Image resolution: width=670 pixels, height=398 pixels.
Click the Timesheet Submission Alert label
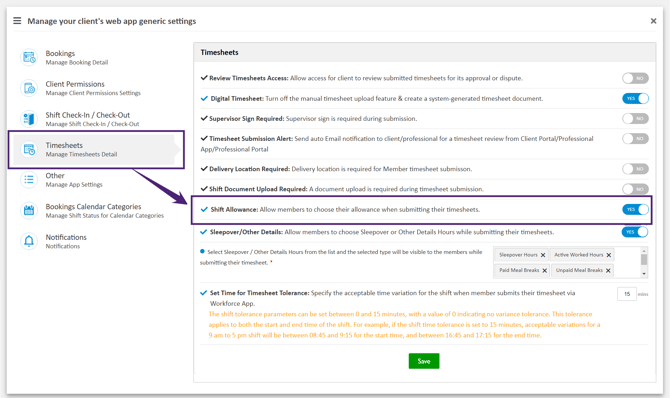point(251,139)
